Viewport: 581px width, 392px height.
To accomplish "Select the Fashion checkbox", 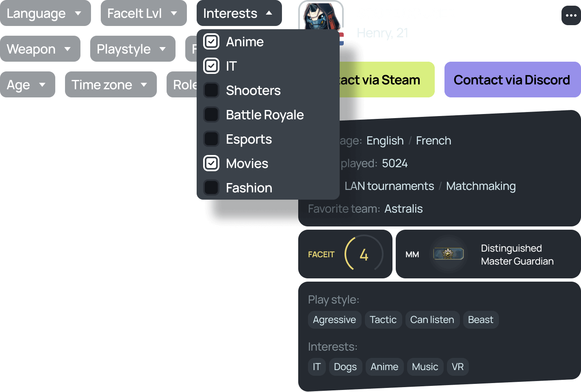I will pos(211,187).
